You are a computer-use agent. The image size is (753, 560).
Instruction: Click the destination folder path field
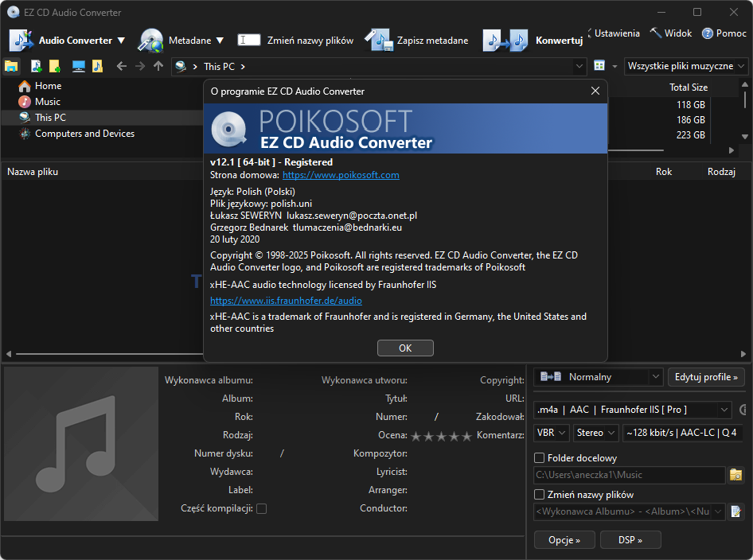(629, 475)
